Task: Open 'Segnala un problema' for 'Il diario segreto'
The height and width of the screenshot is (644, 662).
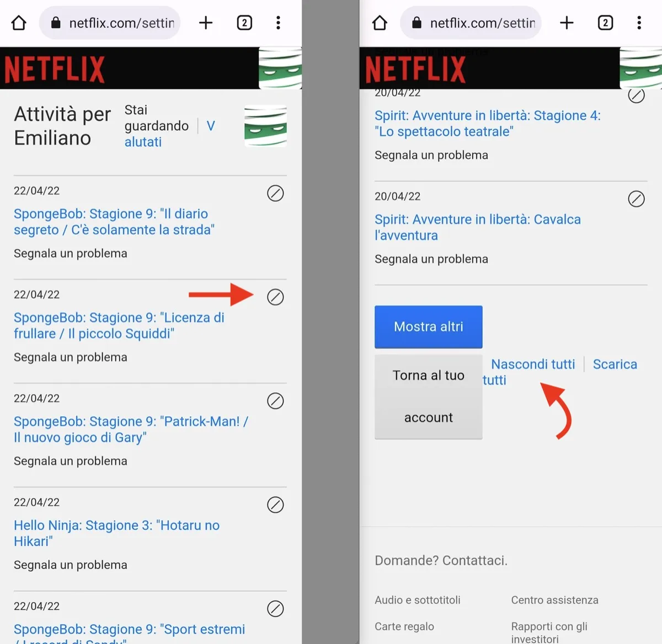Action: pyautogui.click(x=70, y=253)
